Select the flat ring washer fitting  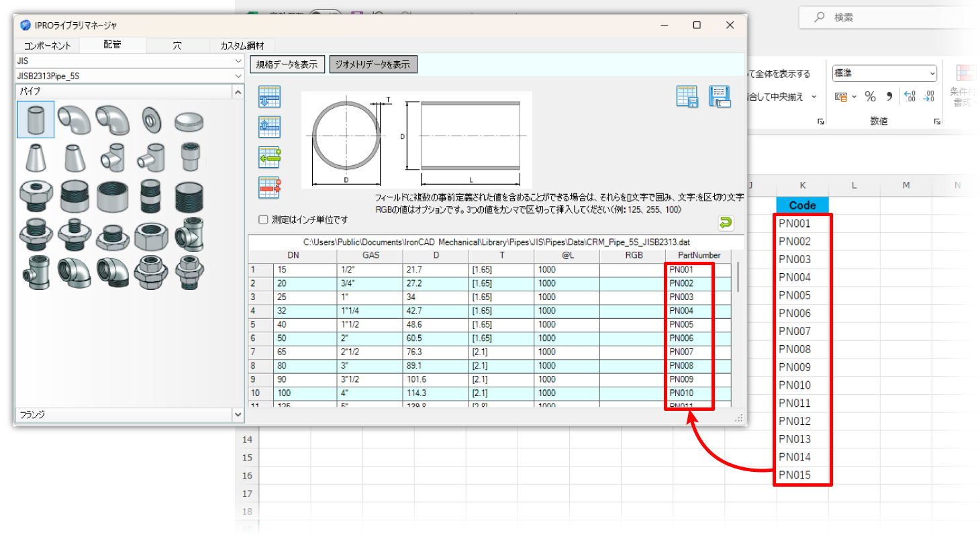click(x=151, y=121)
